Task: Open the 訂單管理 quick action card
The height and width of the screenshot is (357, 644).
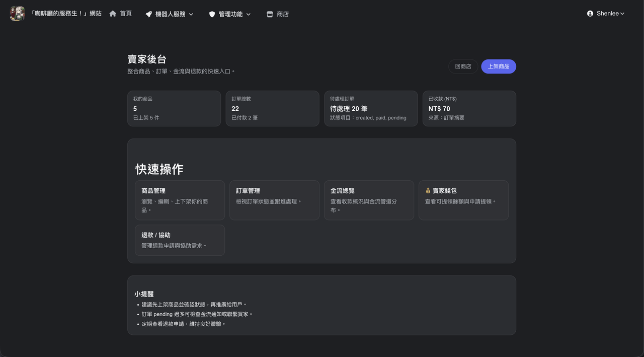Action: (x=274, y=200)
